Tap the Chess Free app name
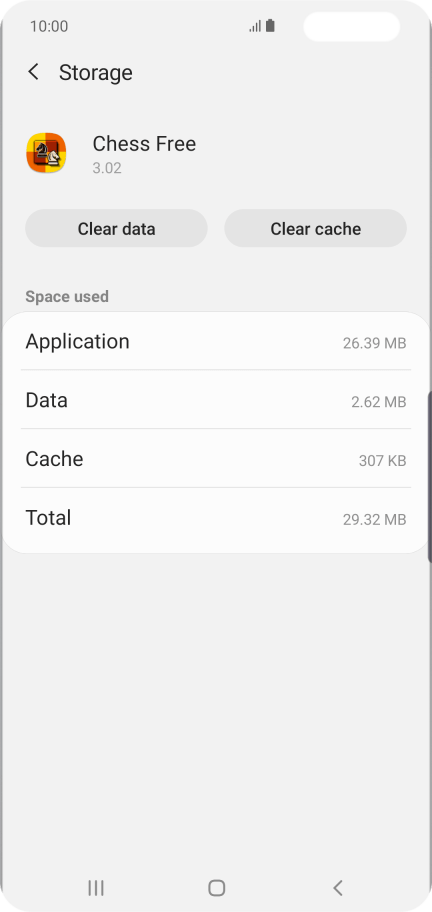The image size is (432, 912). click(144, 144)
